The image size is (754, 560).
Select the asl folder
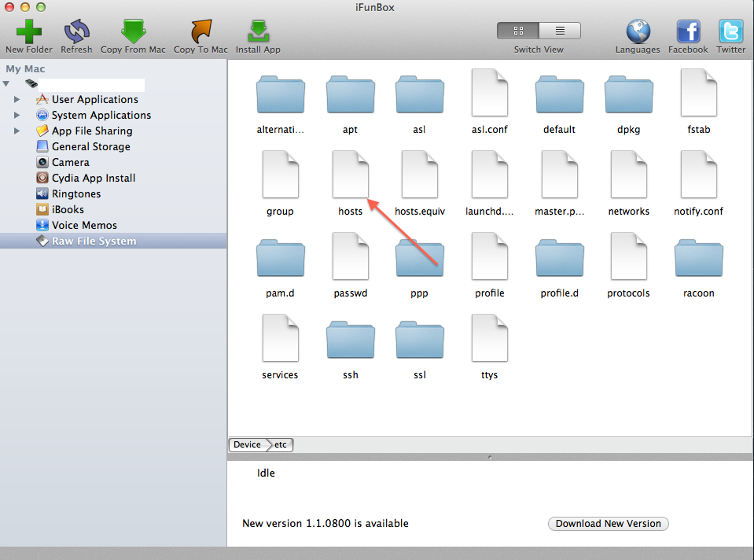pyautogui.click(x=419, y=94)
